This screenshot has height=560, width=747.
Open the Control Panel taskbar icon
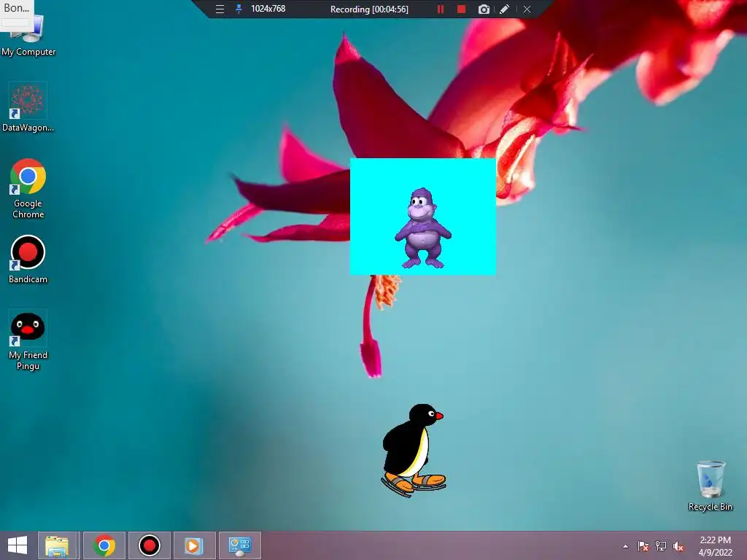tap(239, 545)
